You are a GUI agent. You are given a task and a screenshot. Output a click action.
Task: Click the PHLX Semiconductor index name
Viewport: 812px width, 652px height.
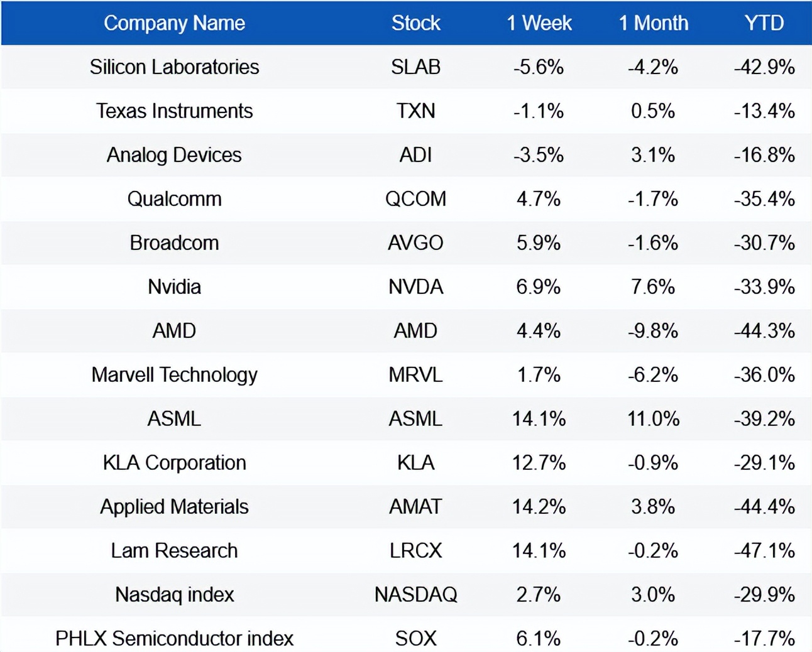(174, 639)
